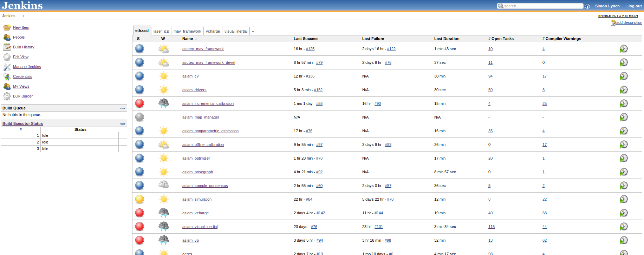
Task: Switch to the vcharge view tab
Action: point(213,31)
